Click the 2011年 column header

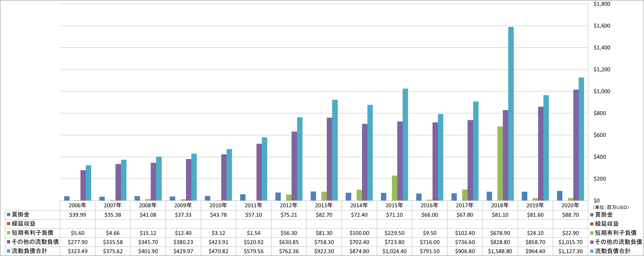[253, 205]
